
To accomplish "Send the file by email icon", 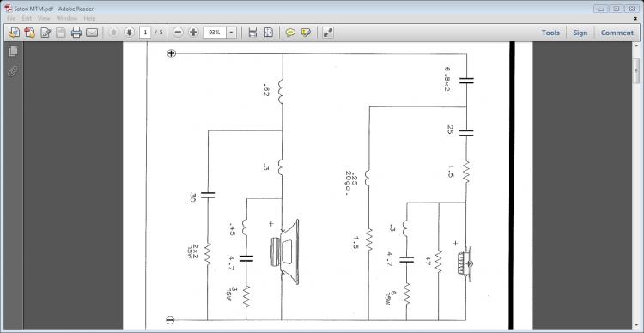I will [x=92, y=33].
